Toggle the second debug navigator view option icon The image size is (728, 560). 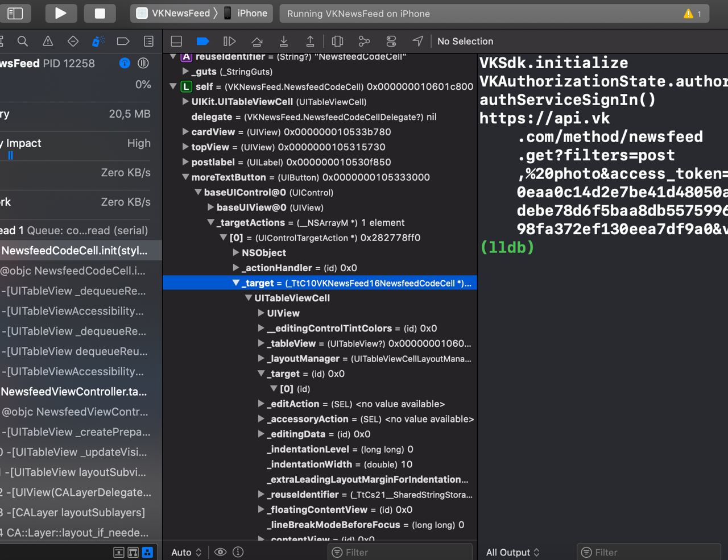tap(133, 552)
